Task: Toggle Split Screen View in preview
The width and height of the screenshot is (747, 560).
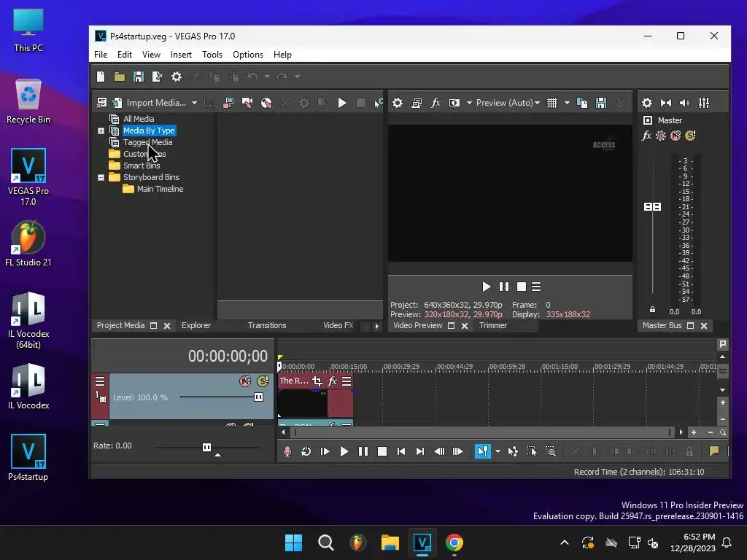Action: coord(454,103)
